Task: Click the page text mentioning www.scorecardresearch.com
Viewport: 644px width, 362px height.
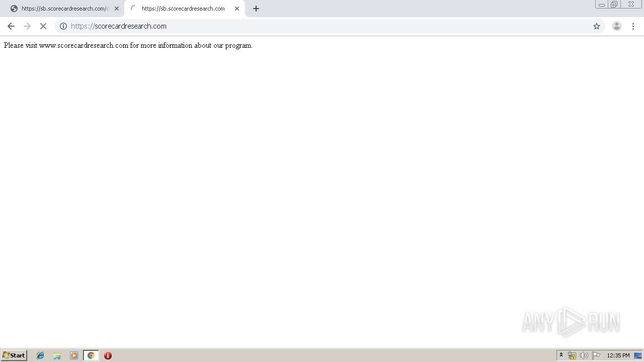Action: click(x=128, y=45)
